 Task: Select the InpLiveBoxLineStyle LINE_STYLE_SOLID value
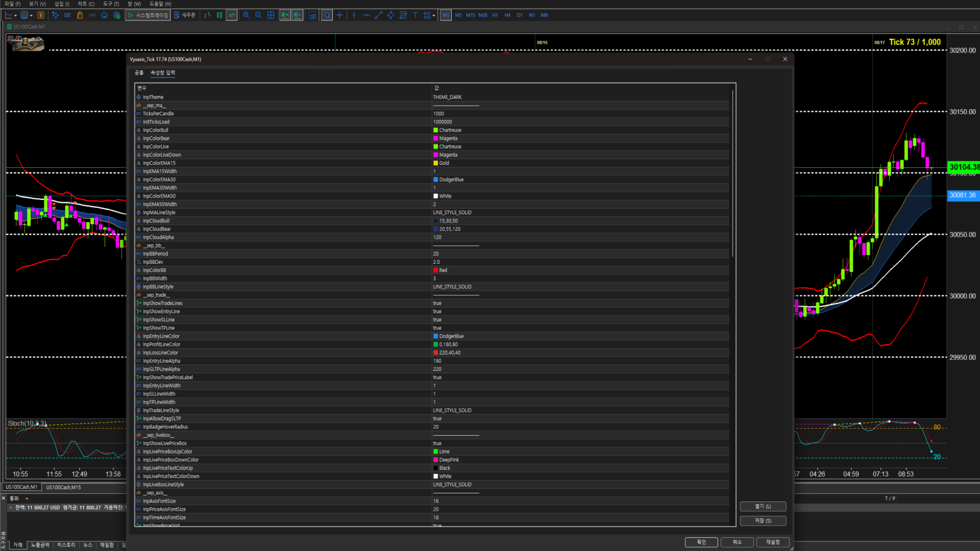[x=452, y=485]
